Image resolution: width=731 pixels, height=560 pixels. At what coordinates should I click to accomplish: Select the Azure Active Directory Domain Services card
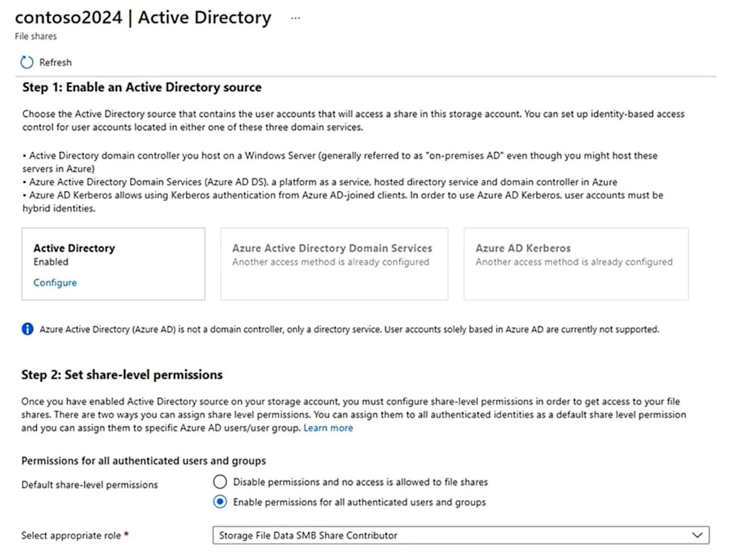pos(334,264)
